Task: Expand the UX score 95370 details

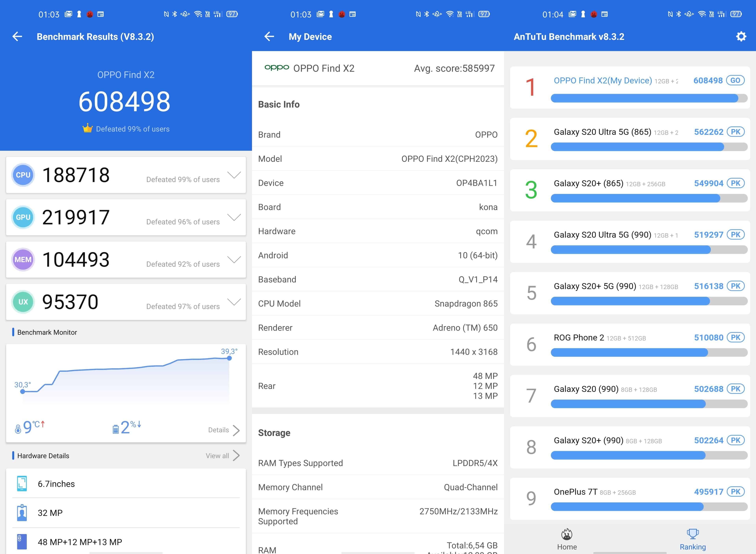Action: (x=234, y=302)
